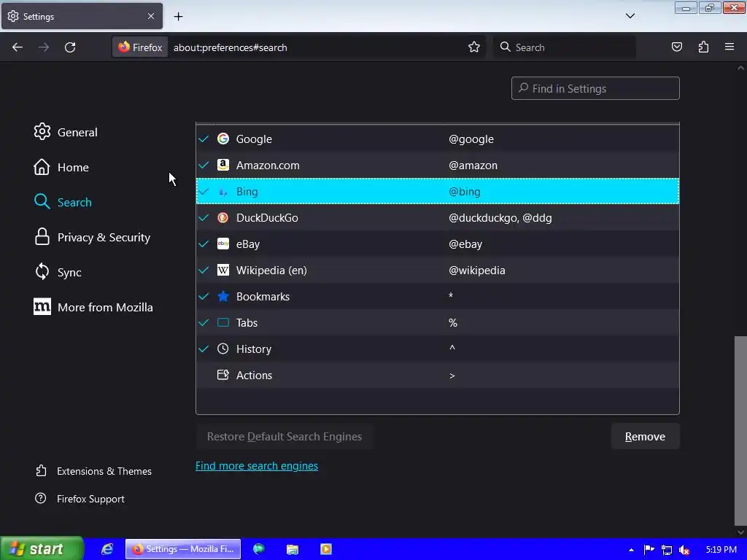The width and height of the screenshot is (747, 560).
Task: Expand the list all tabs chevron
Action: (630, 16)
